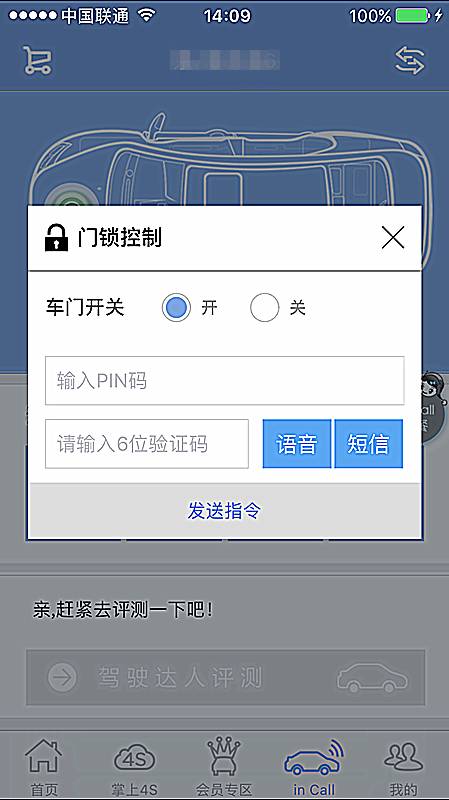Tap the green indicator on car image
This screenshot has width=449, height=800.
click(x=72, y=199)
